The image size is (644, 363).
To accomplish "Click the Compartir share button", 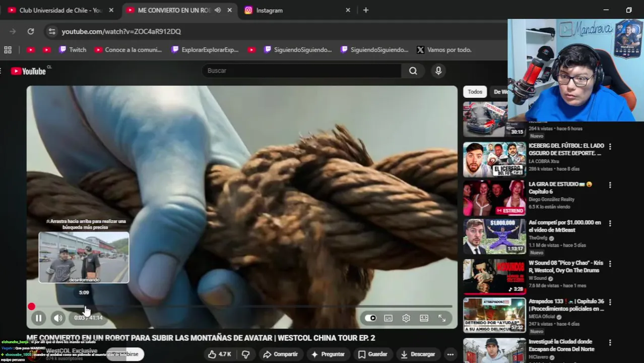I will pos(280,354).
